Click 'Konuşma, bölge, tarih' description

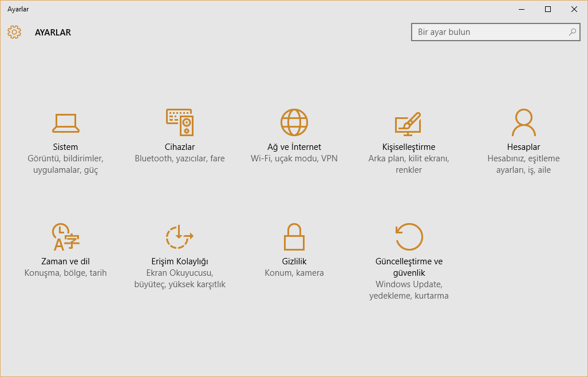pos(66,273)
